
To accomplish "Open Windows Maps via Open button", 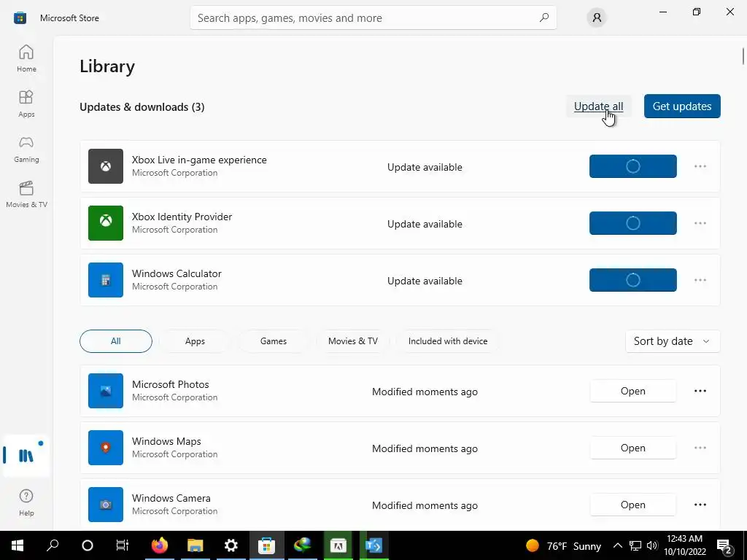I will [x=632, y=448].
